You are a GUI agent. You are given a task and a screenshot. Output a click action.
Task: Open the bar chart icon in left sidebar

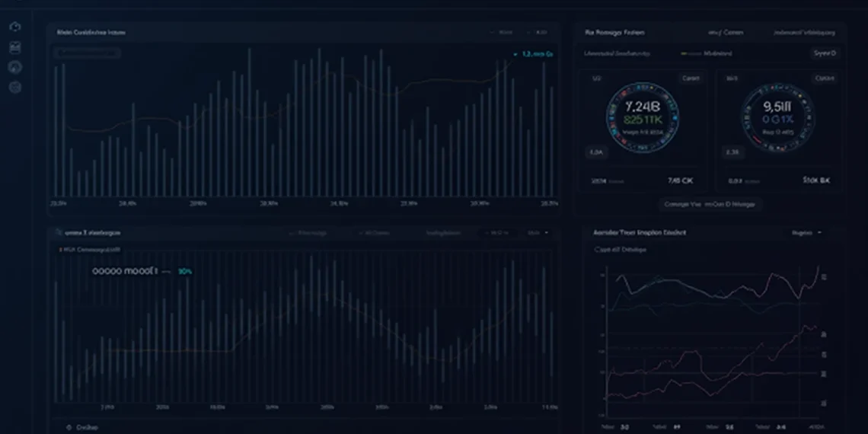click(15, 47)
